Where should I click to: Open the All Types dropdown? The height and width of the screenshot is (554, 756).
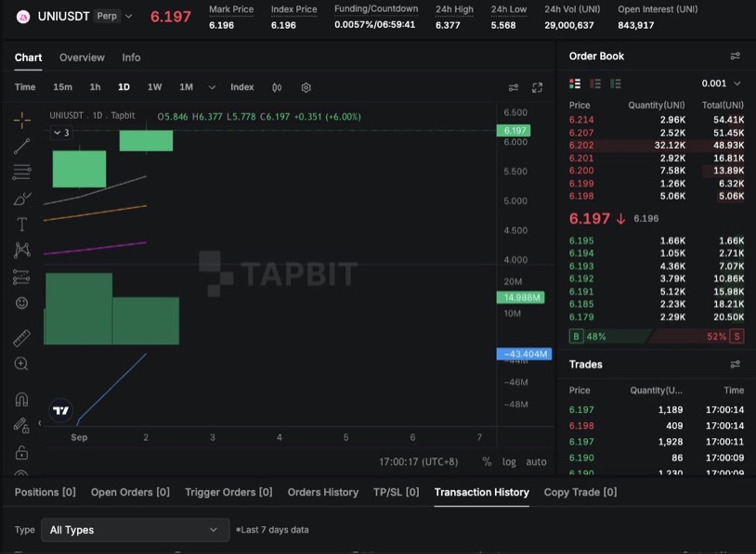coord(135,530)
